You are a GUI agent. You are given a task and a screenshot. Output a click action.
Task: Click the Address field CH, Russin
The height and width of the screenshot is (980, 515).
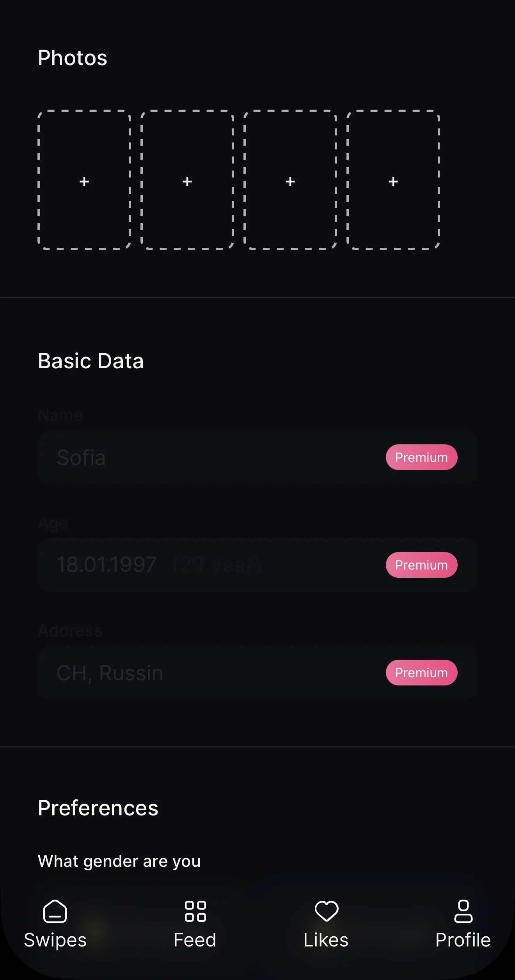pos(257,673)
